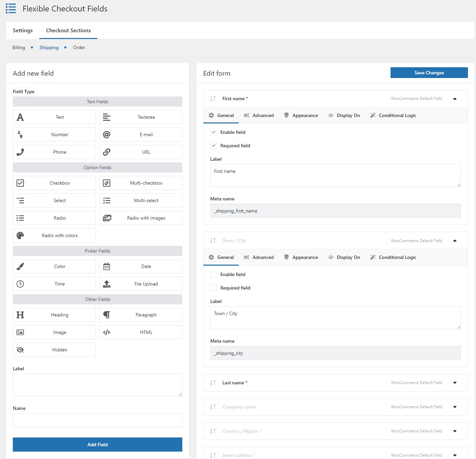Select the Multi-checkbox field type
This screenshot has width=476, height=459.
pos(141,183)
